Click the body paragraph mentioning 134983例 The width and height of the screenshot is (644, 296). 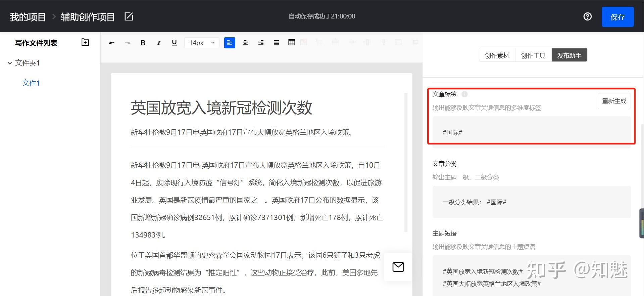click(x=257, y=200)
